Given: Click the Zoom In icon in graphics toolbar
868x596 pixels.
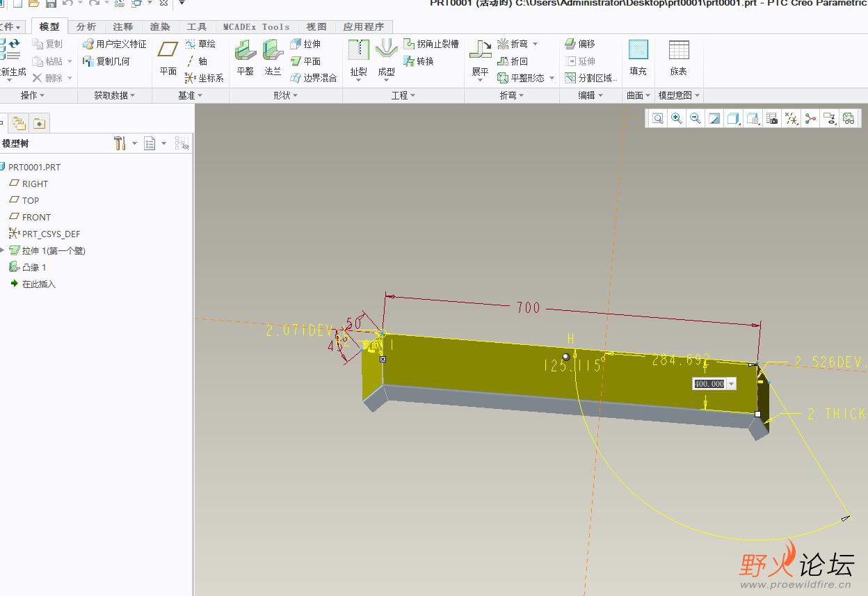Looking at the screenshot, I should click(x=676, y=119).
